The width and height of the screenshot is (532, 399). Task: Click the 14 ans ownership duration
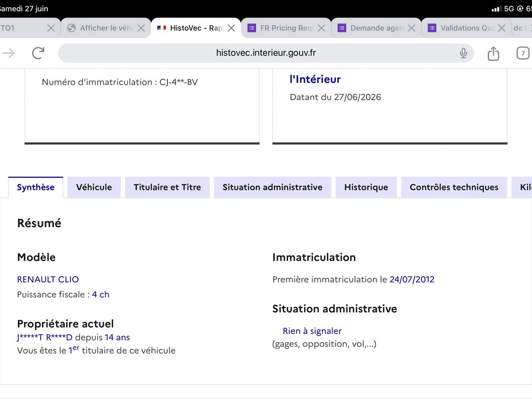(117, 337)
